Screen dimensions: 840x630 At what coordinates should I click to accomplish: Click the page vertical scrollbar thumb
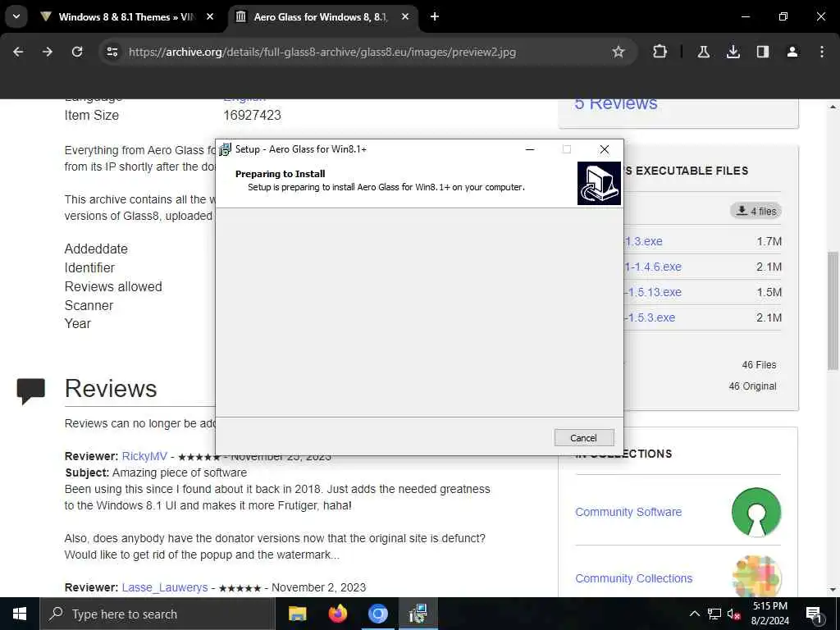(833, 311)
